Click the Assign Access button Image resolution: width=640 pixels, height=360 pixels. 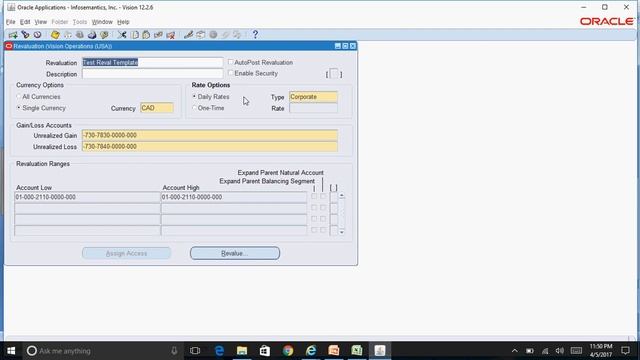pyautogui.click(x=126, y=253)
